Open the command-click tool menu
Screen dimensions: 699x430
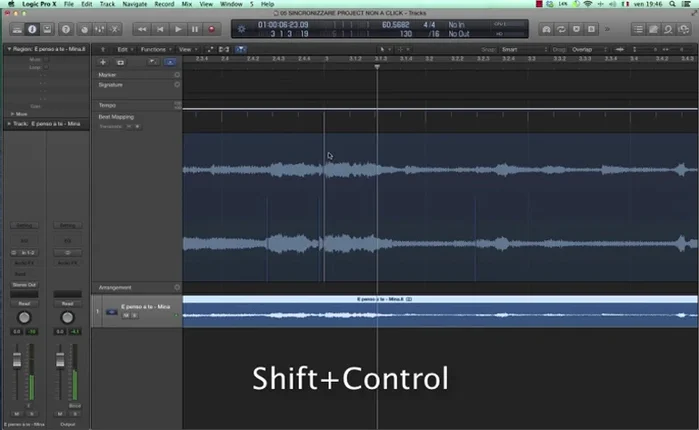click(x=403, y=49)
